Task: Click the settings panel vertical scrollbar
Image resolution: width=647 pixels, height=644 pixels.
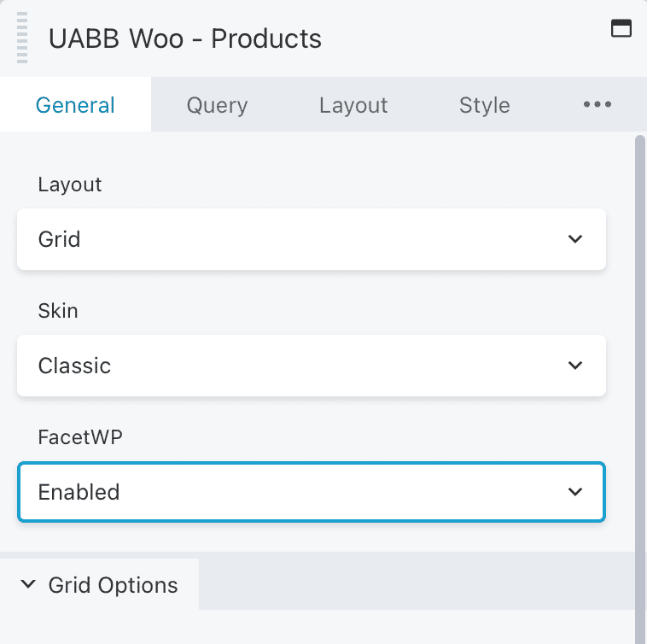Action: [x=640, y=388]
